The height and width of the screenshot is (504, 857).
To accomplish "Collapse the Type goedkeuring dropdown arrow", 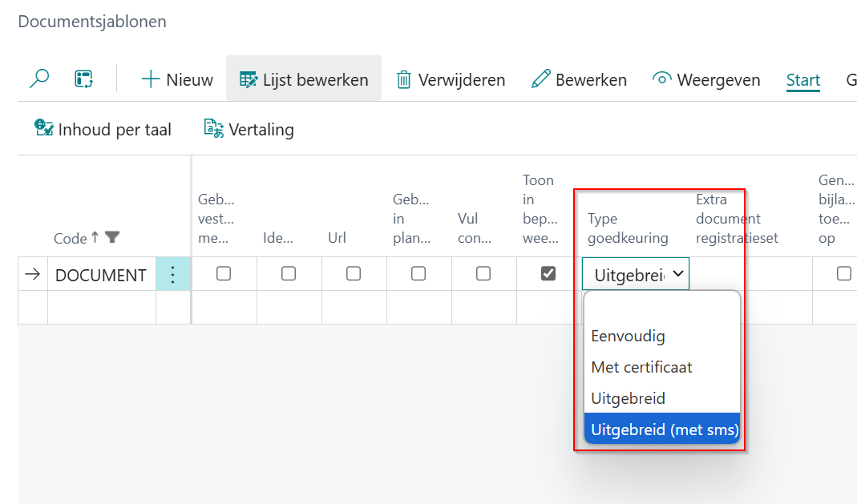I will click(678, 274).
